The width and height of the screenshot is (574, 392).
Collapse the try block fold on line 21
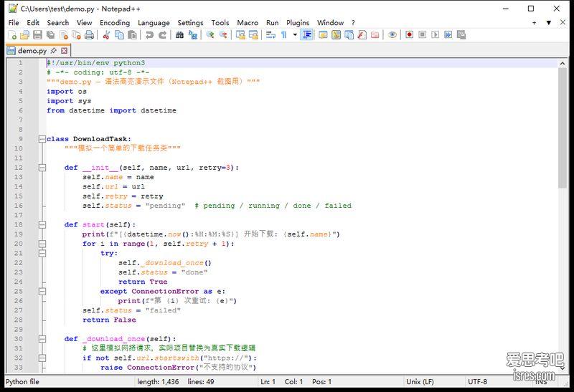(42, 253)
